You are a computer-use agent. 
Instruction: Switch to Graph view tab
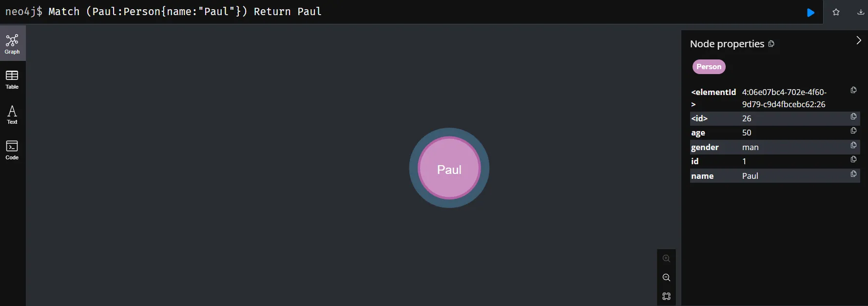[13, 43]
